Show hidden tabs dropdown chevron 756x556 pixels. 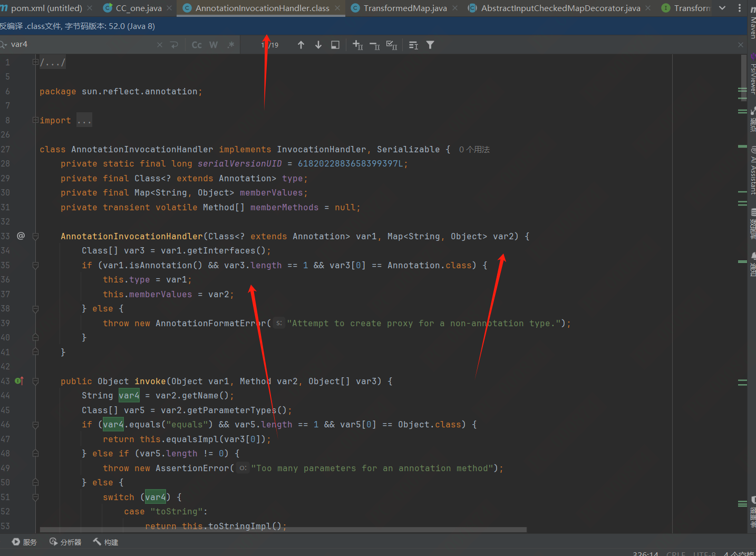[x=722, y=8]
